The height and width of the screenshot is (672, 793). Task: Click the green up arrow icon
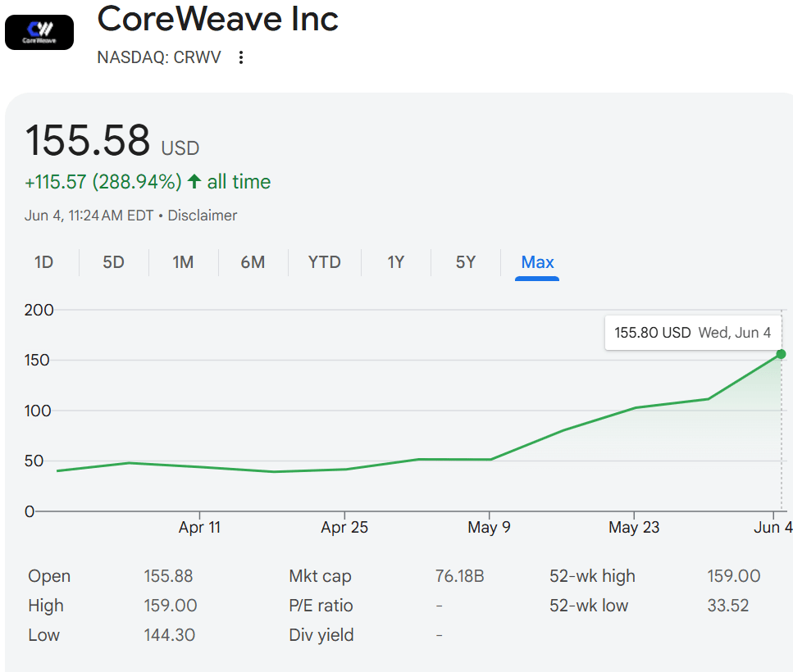(194, 181)
